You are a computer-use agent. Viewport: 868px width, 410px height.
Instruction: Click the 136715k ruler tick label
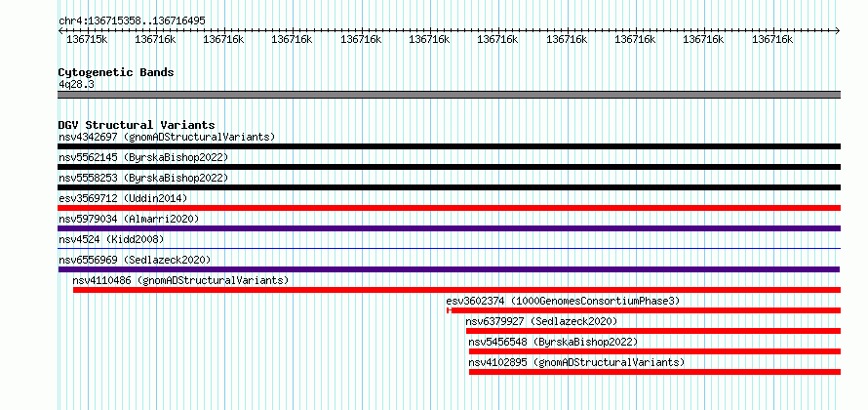pyautogui.click(x=87, y=39)
